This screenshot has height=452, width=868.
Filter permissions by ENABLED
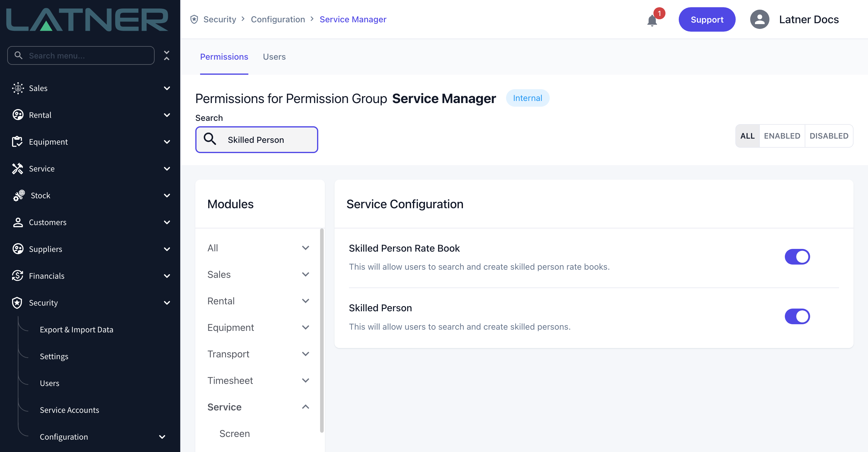[782, 136]
